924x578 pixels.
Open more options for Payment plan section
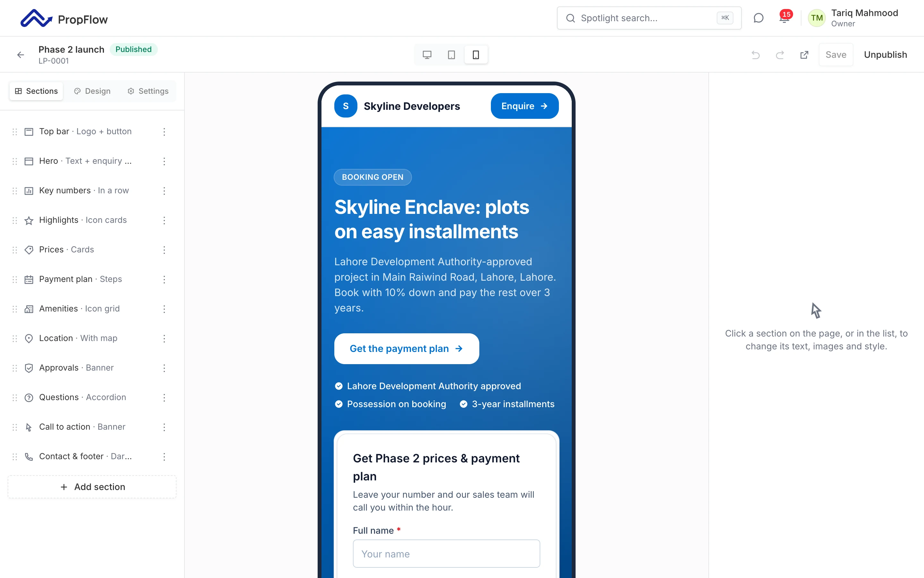(164, 279)
